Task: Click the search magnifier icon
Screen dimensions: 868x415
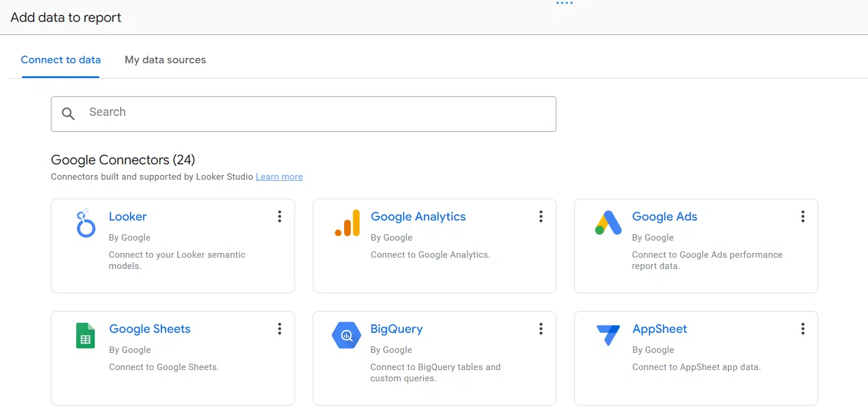Action: tap(68, 114)
